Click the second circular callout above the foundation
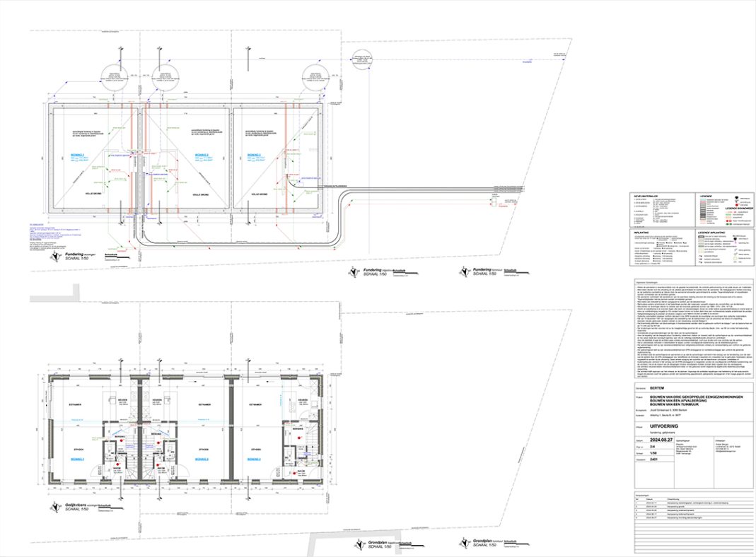Viewport: 756px width, 557px height. [x=164, y=78]
